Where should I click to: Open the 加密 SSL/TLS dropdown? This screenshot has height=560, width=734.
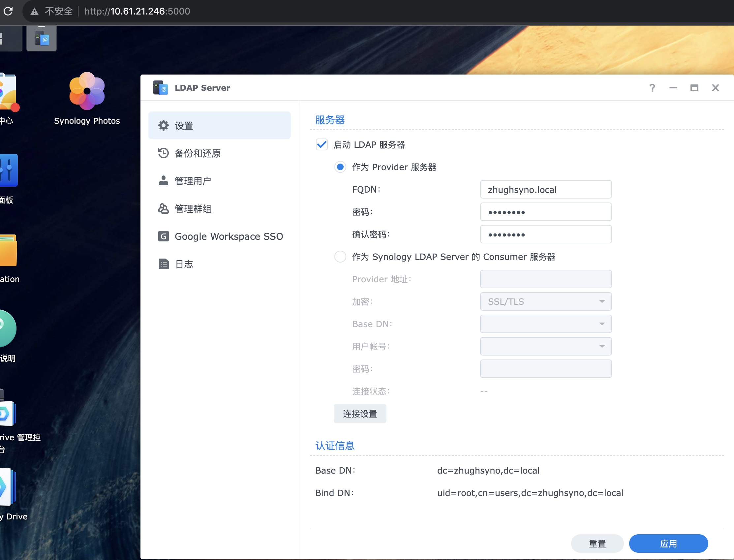(546, 301)
